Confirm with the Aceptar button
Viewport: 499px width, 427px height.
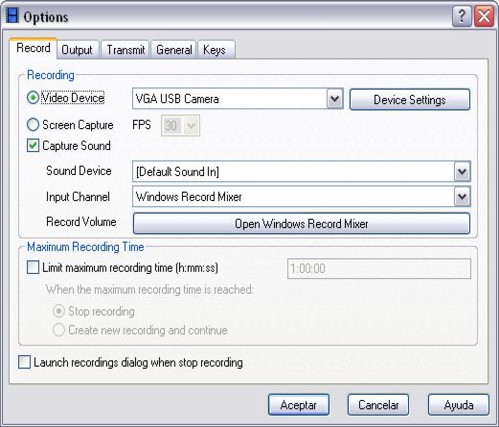[298, 405]
